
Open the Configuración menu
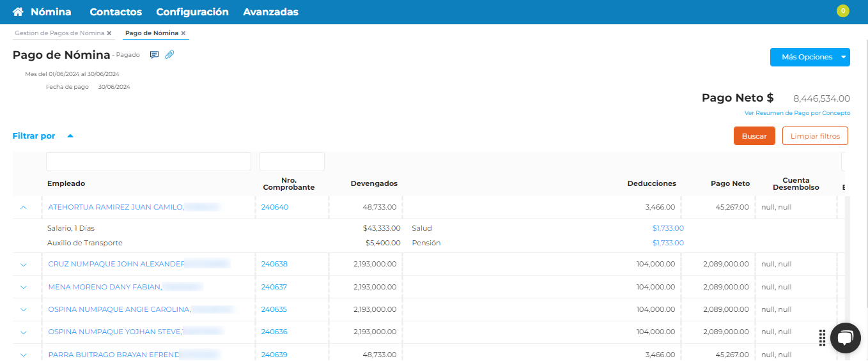192,12
